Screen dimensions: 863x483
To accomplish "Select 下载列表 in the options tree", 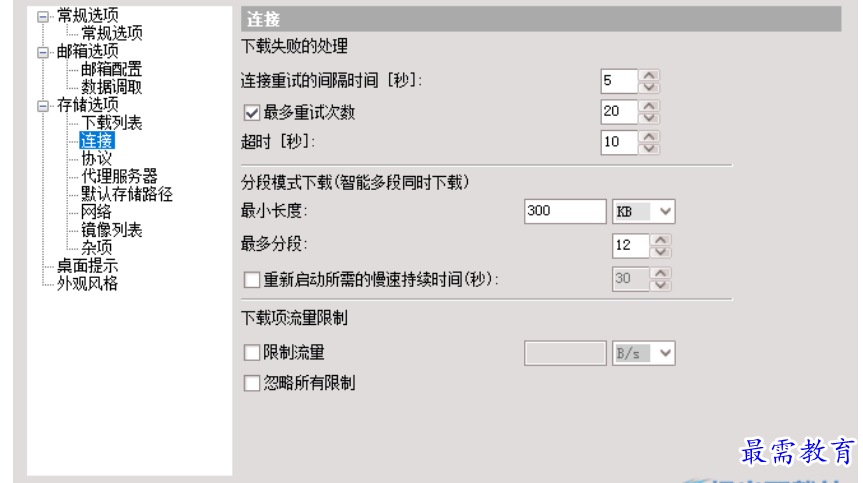I will [x=112, y=123].
